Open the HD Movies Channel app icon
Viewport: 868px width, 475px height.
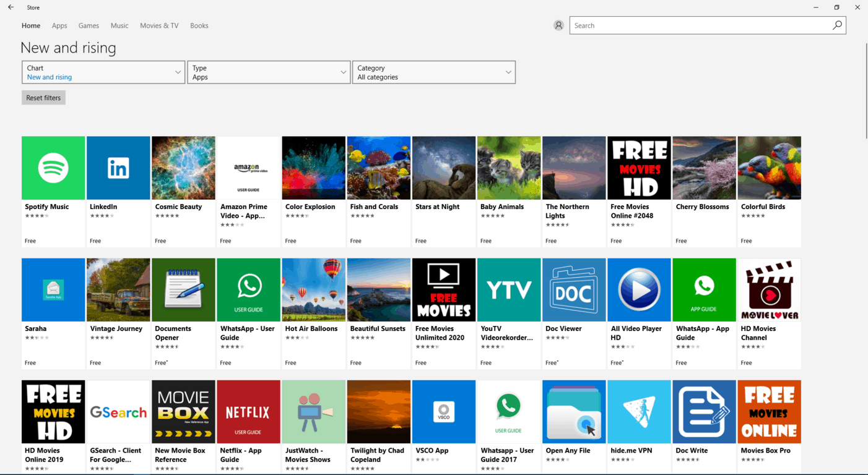pos(769,290)
